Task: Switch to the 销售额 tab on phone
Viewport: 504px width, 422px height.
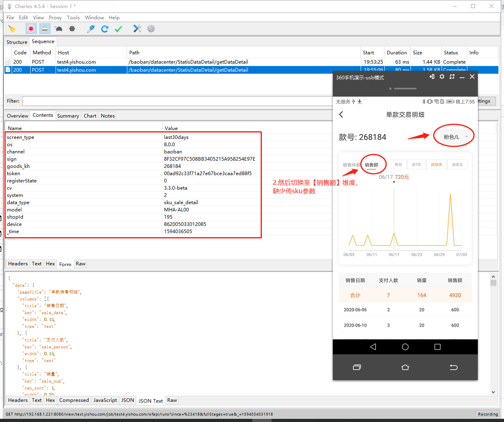Action: click(x=371, y=165)
